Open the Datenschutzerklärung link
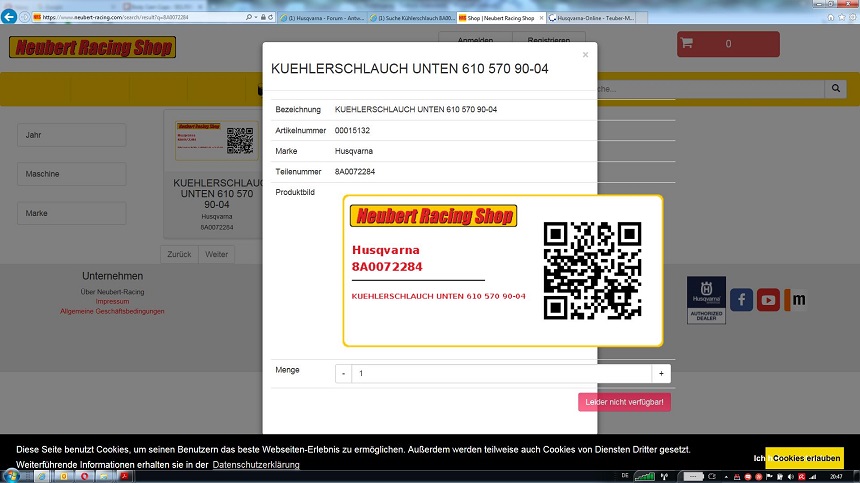This screenshot has width=860, height=483. click(256, 465)
